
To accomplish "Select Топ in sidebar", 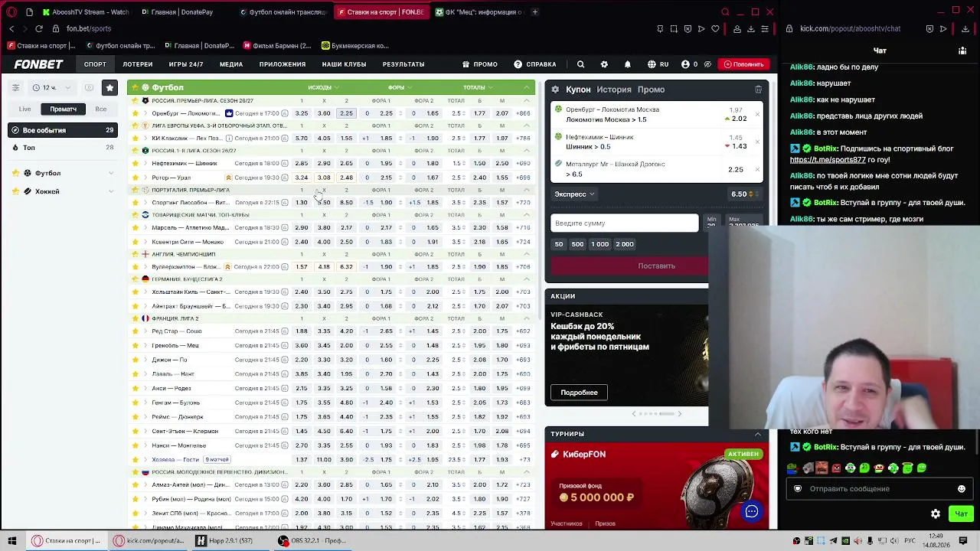I will pos(63,147).
